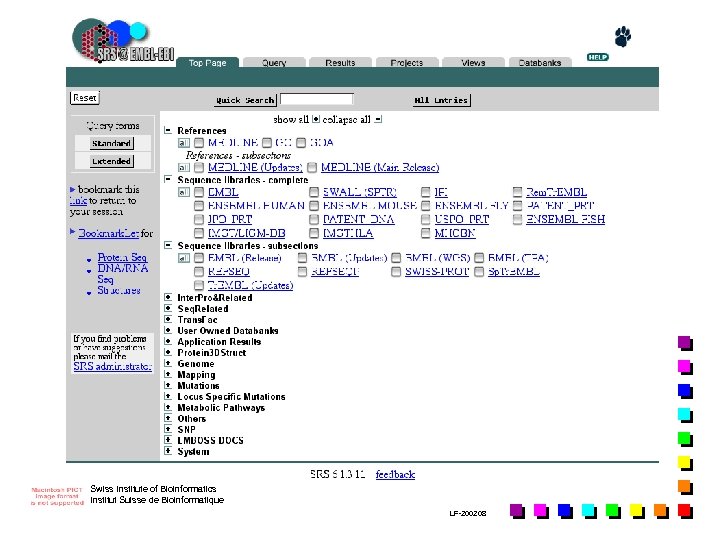Click the Quick Search button
This screenshot has width=720, height=540.
(245, 100)
